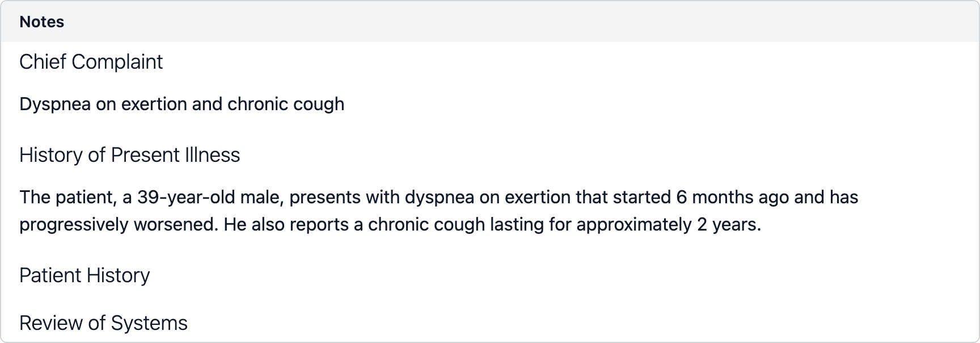Viewport: 980px width, 343px height.
Task: Click 'The patient' at paragraph start
Action: (x=68, y=197)
